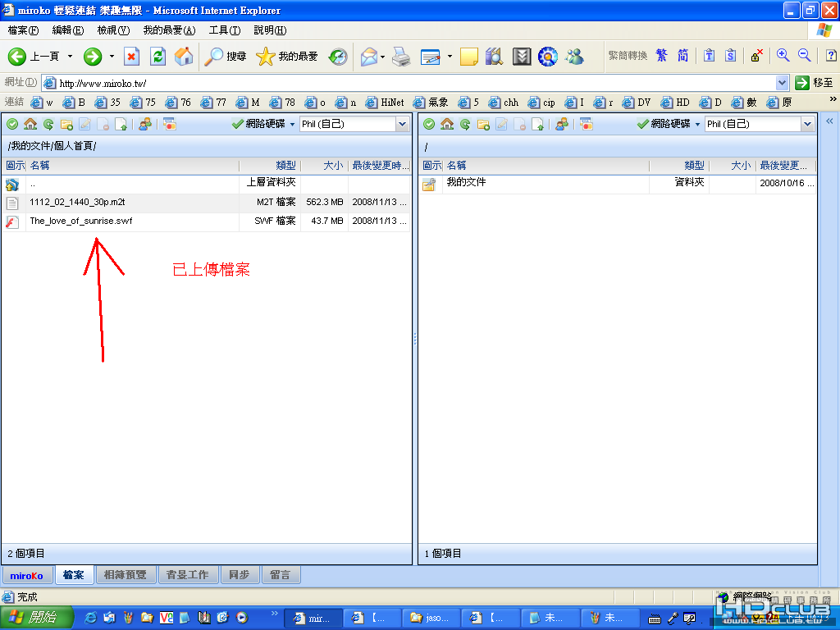
Task: Click the new folder icon in left pane
Action: click(x=66, y=125)
